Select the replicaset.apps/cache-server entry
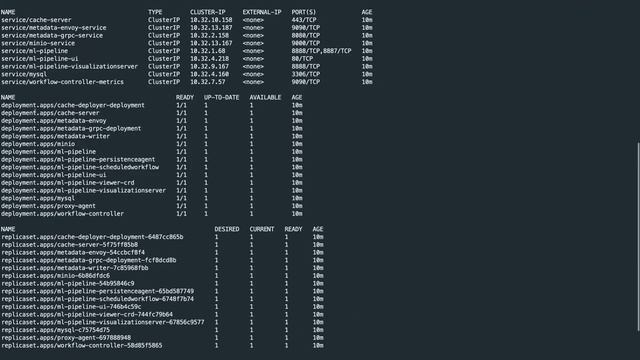Viewport: 640px width, 360px height. click(x=69, y=245)
